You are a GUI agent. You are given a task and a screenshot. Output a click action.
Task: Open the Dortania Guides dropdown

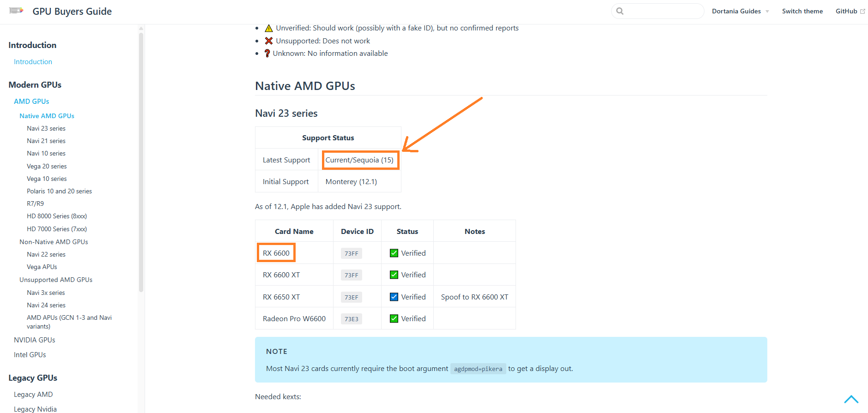tap(740, 11)
